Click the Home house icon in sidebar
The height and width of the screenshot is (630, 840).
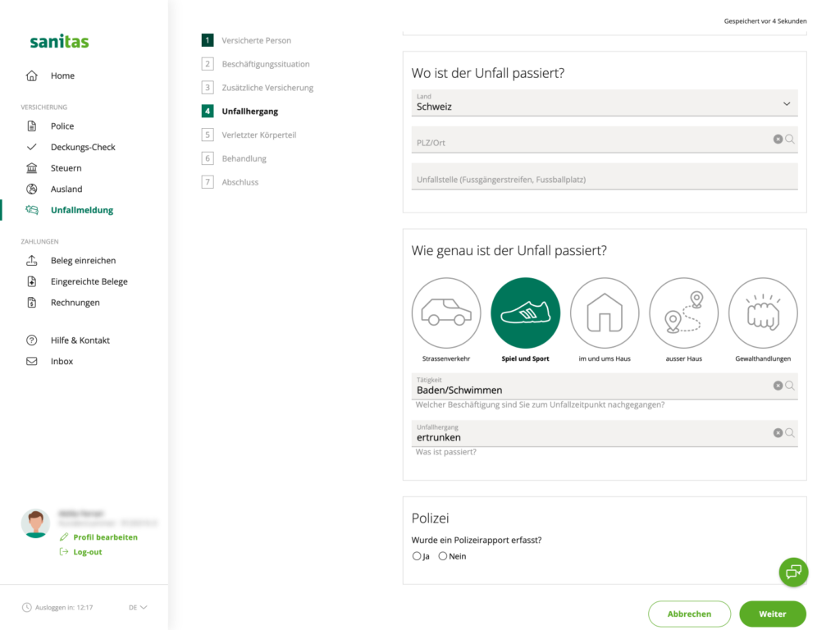[32, 75]
